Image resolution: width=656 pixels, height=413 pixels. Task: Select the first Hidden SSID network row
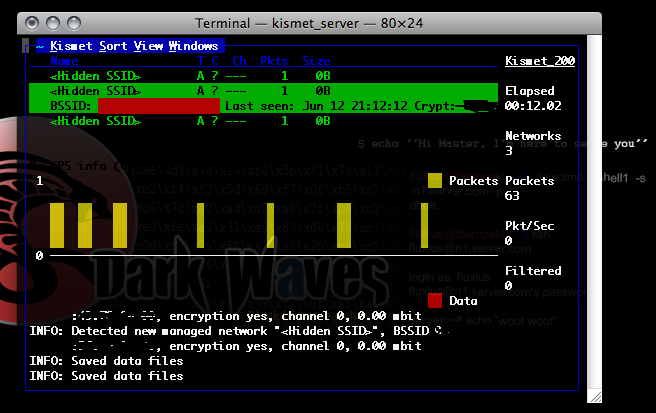[x=264, y=76]
